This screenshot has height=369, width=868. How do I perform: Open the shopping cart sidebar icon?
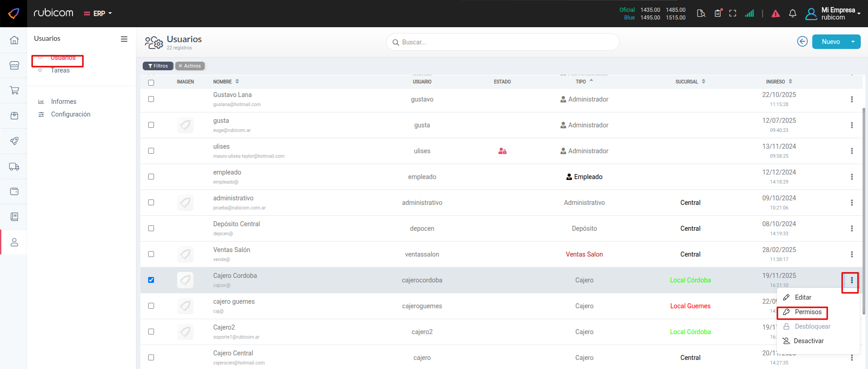14,90
